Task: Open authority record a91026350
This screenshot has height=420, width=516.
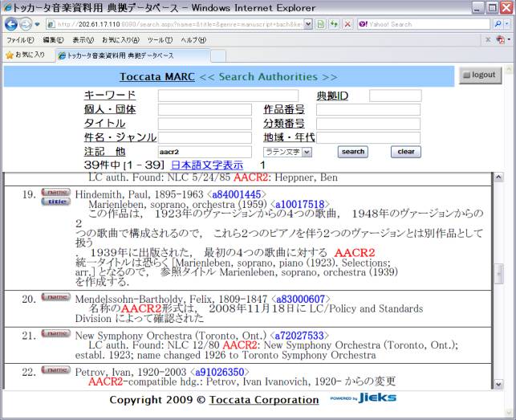Action: click(x=220, y=373)
